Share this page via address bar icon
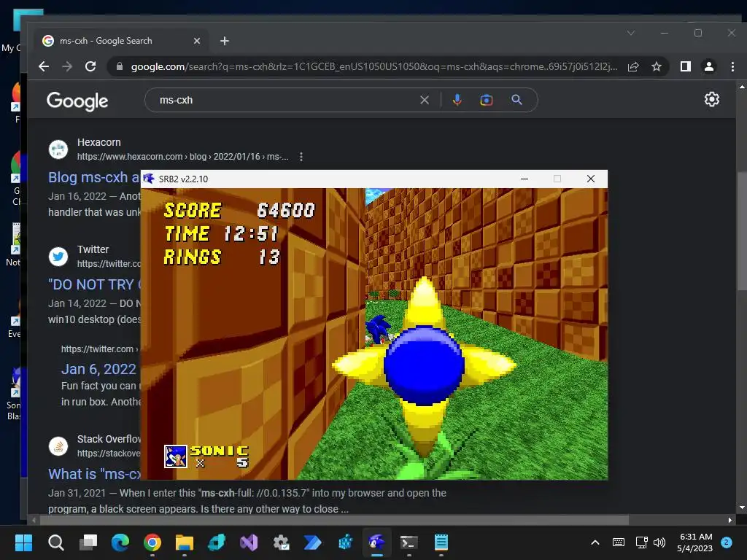 [x=633, y=66]
